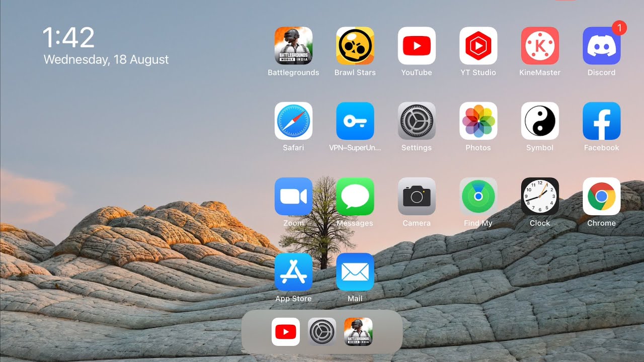644x362 pixels.
Task: Launch KineMaster video editor
Action: [540, 46]
